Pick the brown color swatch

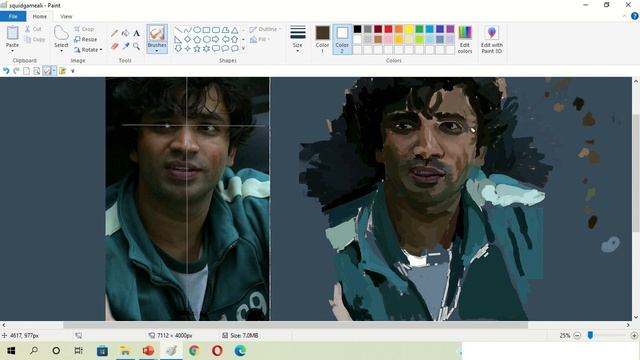tap(378, 39)
